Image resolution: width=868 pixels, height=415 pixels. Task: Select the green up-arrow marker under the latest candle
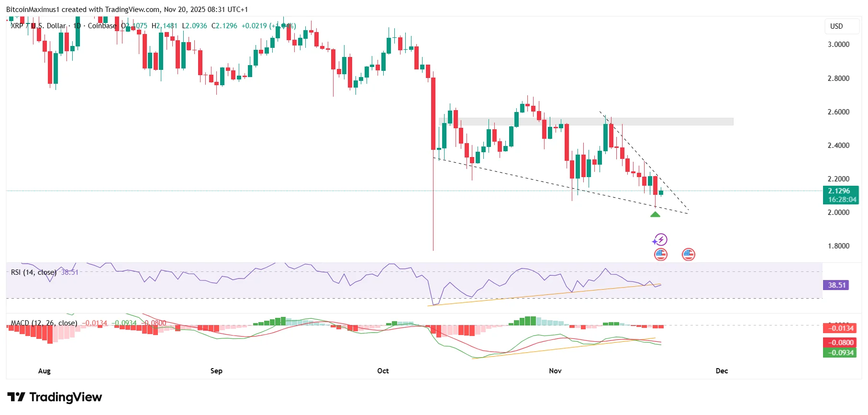point(656,214)
